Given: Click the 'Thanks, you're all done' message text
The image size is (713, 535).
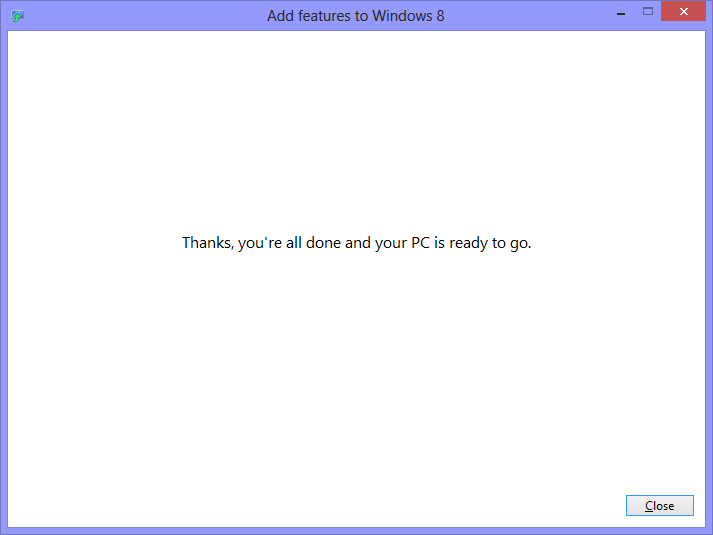Looking at the screenshot, I should point(356,243).
